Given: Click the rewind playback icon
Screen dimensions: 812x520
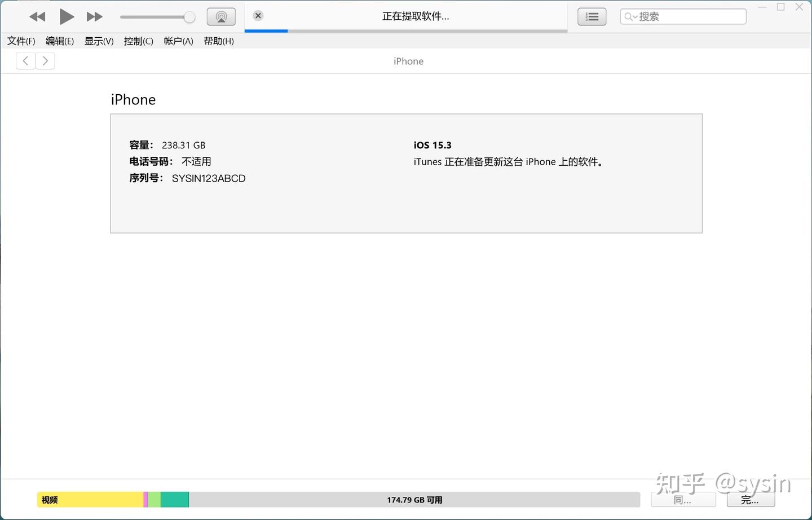Looking at the screenshot, I should (37, 16).
